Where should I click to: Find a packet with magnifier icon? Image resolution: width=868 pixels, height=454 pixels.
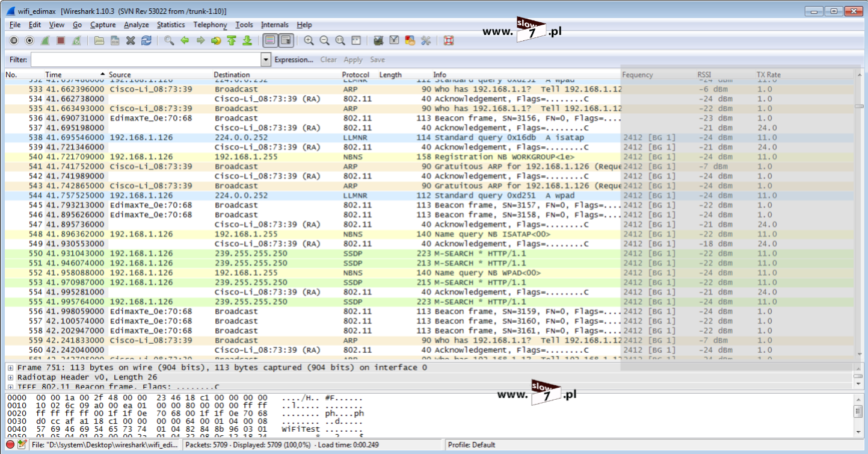click(x=169, y=40)
